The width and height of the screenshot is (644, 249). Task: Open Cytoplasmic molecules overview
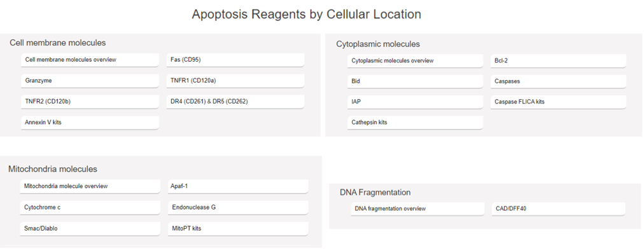pos(416,61)
